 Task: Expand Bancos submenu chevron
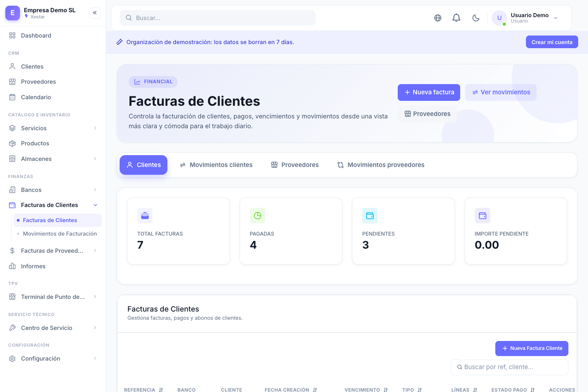[x=95, y=190]
